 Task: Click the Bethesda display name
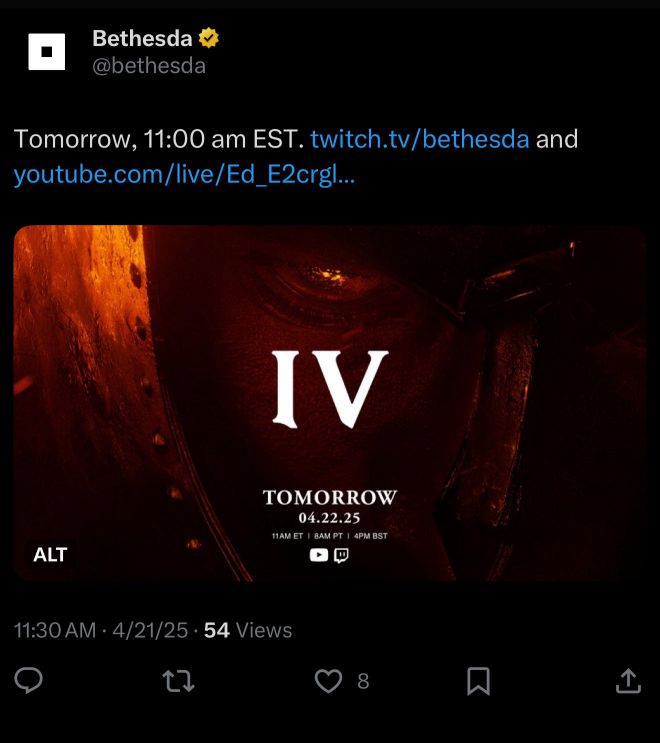(x=142, y=38)
